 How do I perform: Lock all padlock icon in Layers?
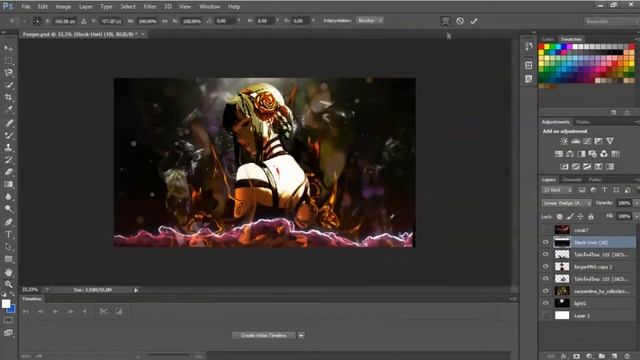591,216
